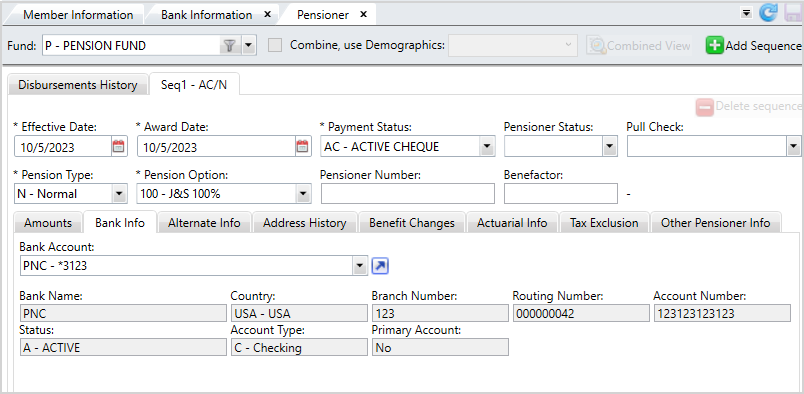Switch to Member Information tab
The width and height of the screenshot is (804, 394).
click(78, 15)
